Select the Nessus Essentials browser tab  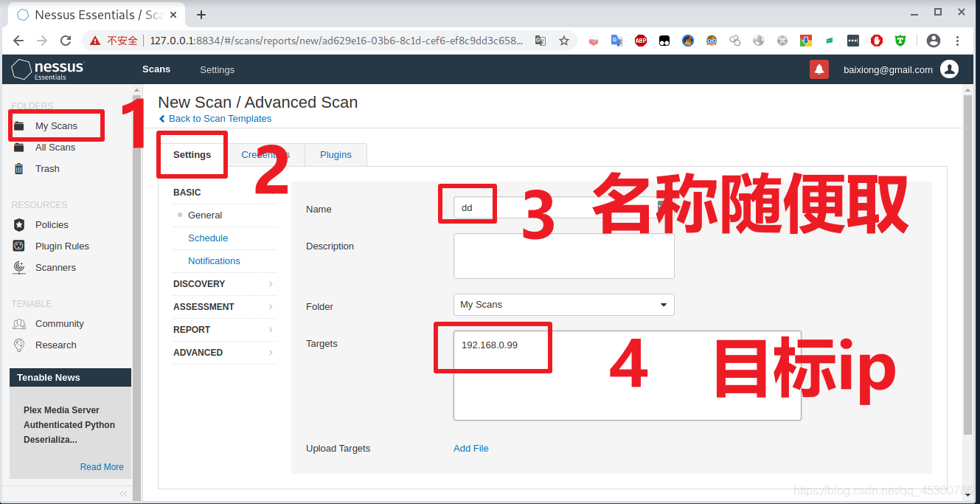click(x=96, y=15)
